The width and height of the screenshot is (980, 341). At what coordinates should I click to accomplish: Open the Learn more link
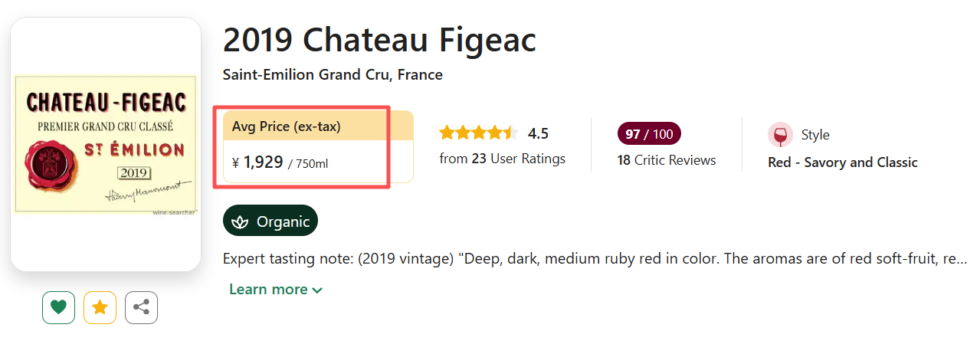pos(268,290)
